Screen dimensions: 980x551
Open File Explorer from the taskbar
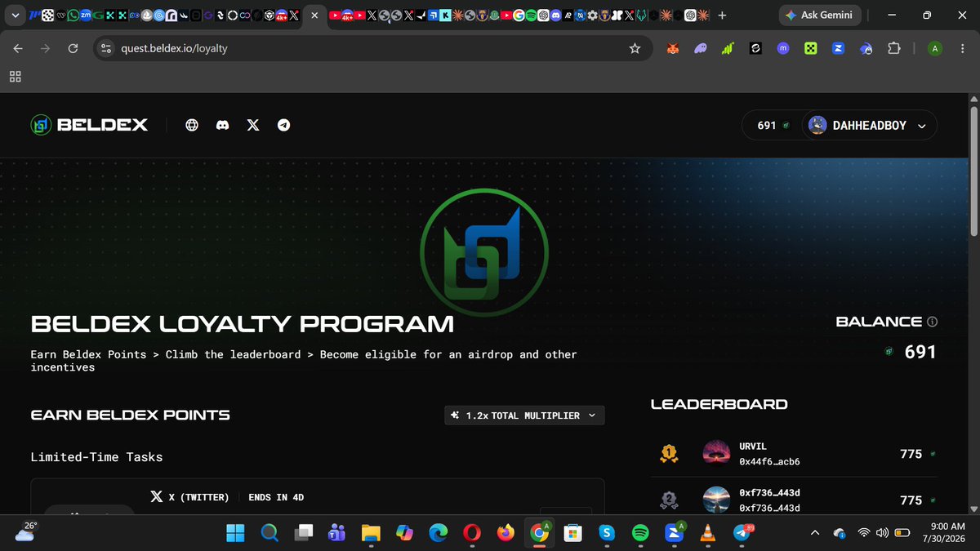click(370, 533)
